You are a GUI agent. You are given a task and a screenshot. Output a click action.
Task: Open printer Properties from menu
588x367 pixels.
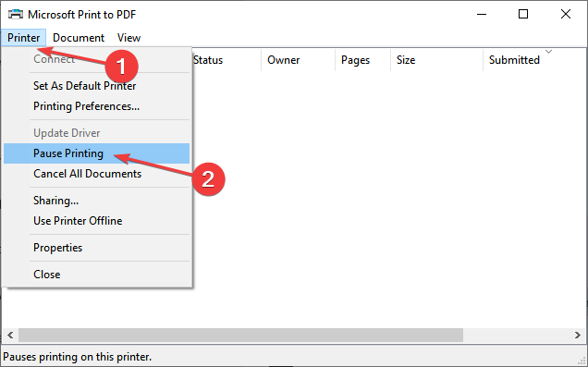pyautogui.click(x=97, y=248)
